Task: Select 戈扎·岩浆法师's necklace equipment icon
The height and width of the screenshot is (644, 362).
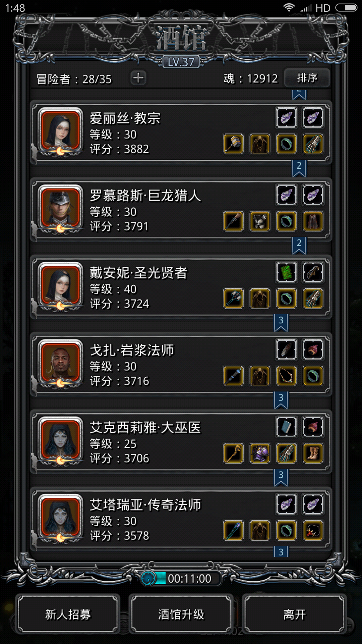Action: (287, 376)
